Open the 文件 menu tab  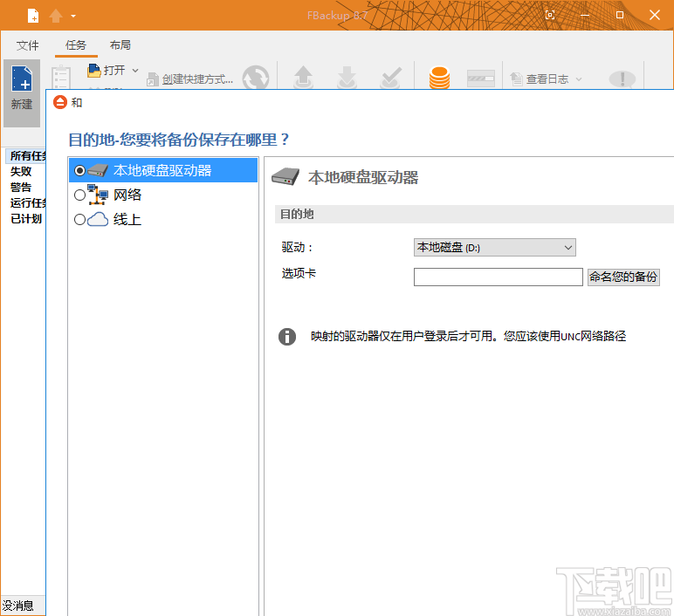coord(28,45)
